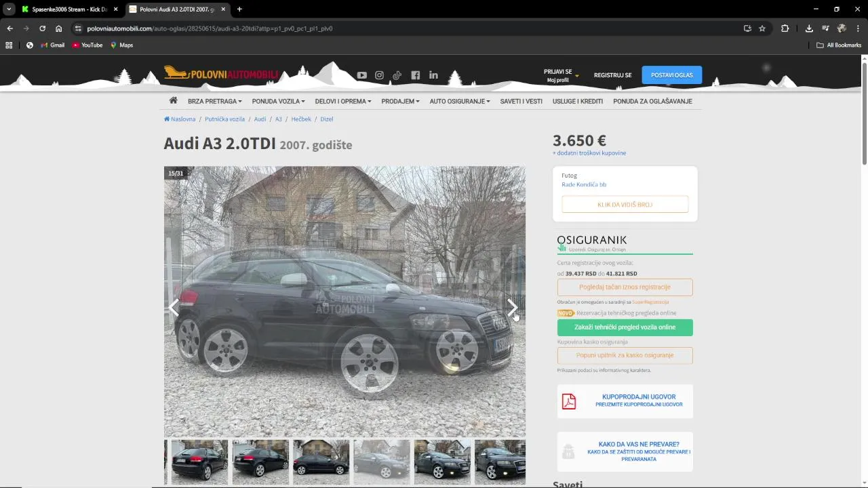Screen dimensions: 868x488
Task: Open Naslovna breadcrumb link
Action: coord(180,119)
